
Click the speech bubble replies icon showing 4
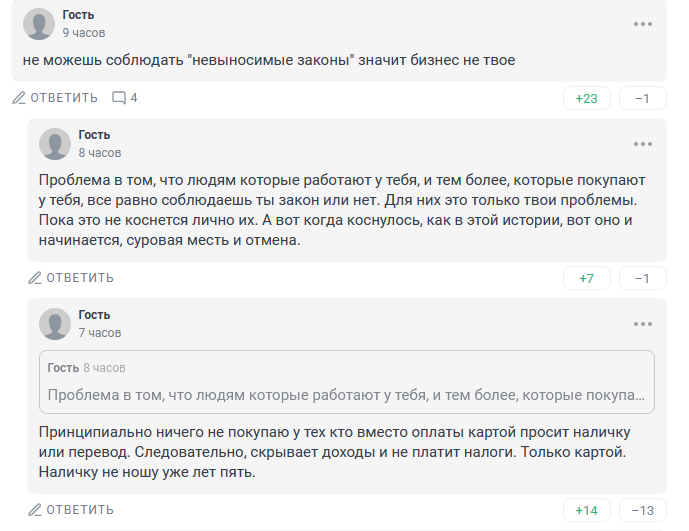(x=119, y=98)
